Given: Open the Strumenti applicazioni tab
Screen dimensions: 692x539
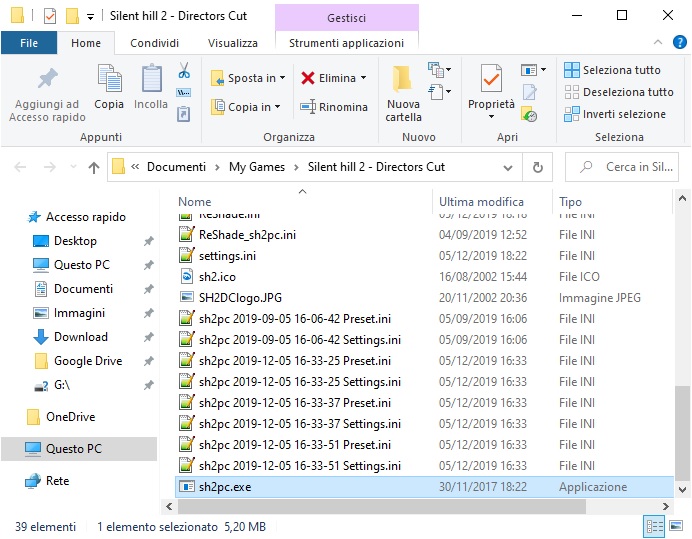Looking at the screenshot, I should (x=346, y=43).
